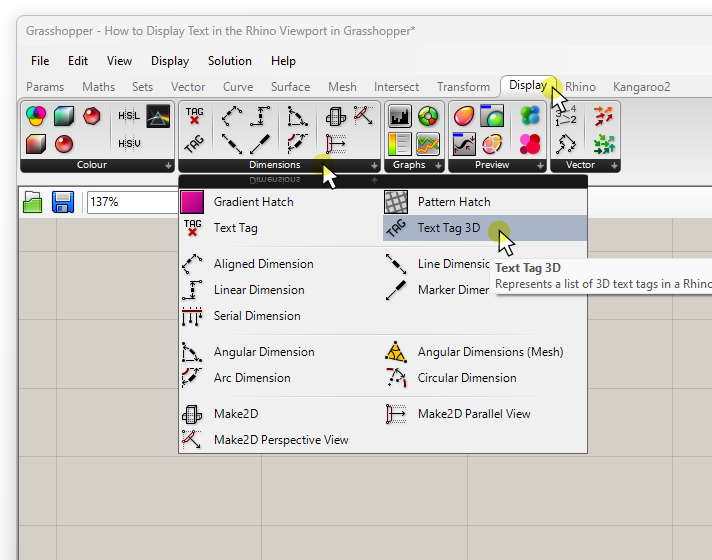Open file using green folder icon

point(33,202)
